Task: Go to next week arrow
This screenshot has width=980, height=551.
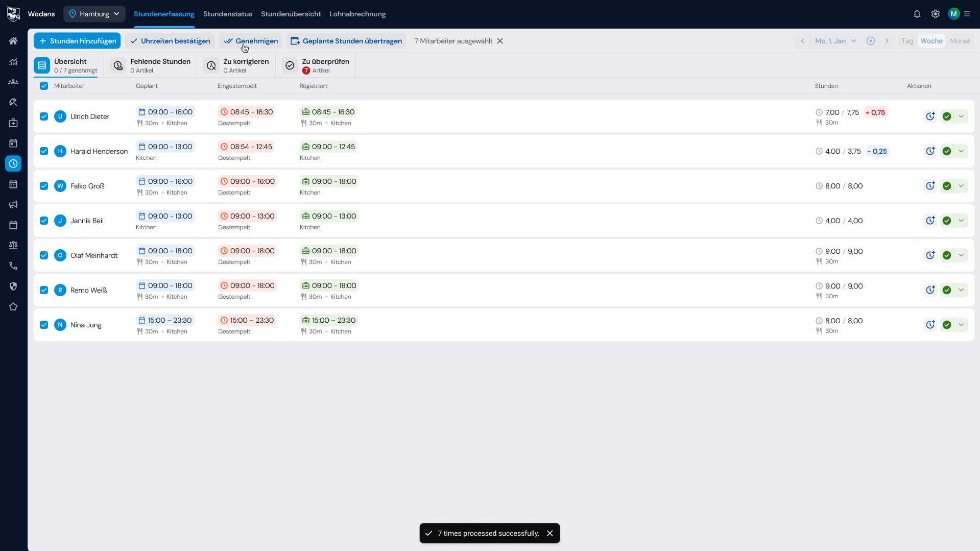Action: 887,41
